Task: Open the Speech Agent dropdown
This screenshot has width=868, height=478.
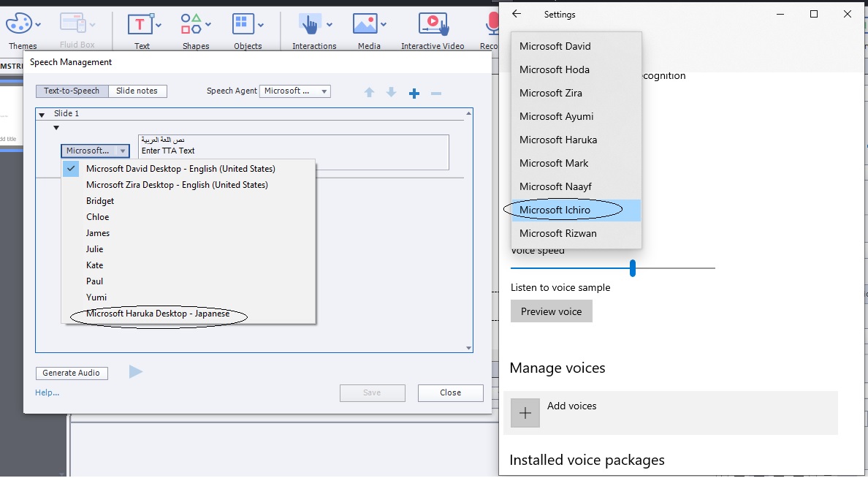Action: (294, 91)
